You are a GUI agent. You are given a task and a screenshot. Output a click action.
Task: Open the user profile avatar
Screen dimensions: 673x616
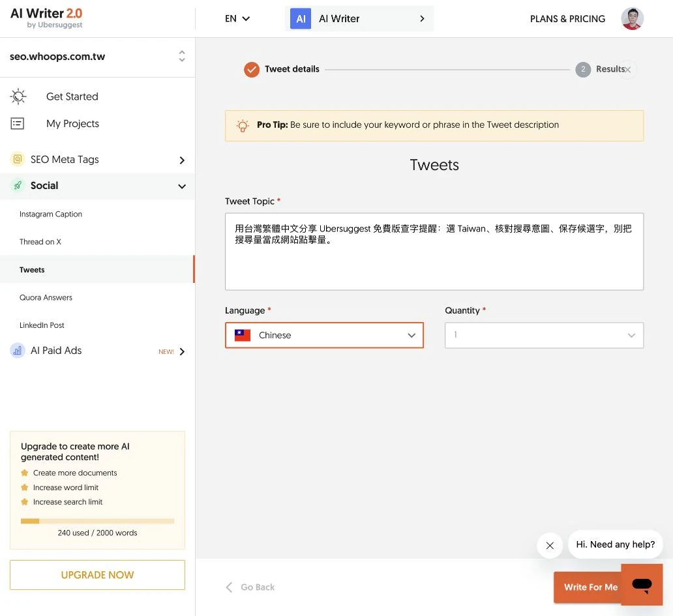point(632,18)
